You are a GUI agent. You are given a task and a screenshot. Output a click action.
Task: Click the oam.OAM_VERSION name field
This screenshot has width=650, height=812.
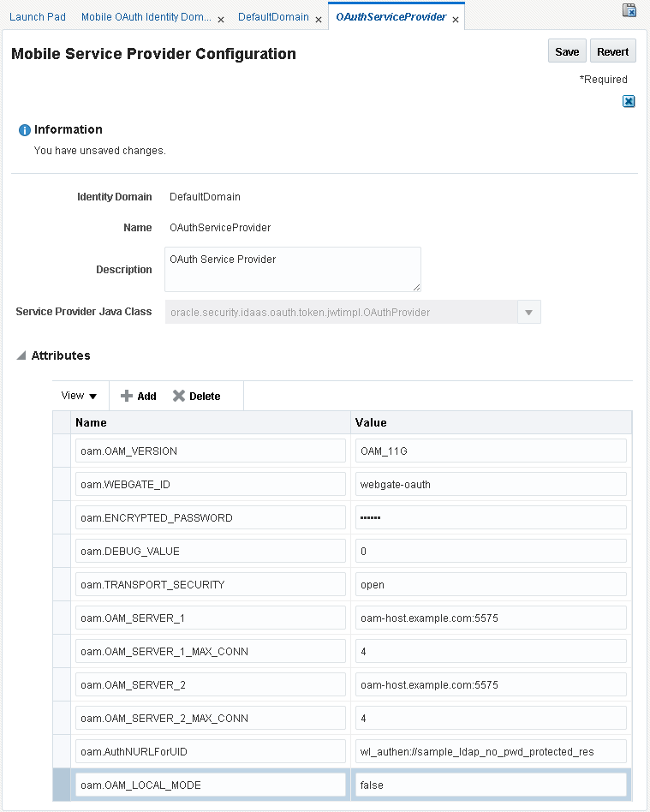click(211, 451)
